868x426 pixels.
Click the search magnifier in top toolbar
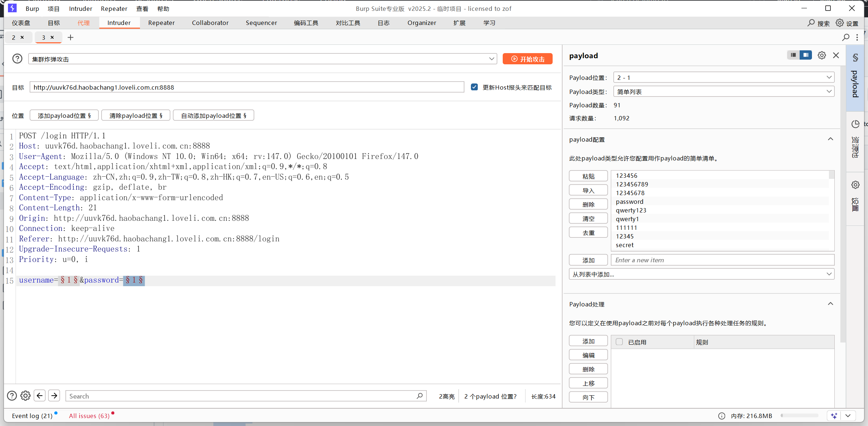(x=811, y=23)
